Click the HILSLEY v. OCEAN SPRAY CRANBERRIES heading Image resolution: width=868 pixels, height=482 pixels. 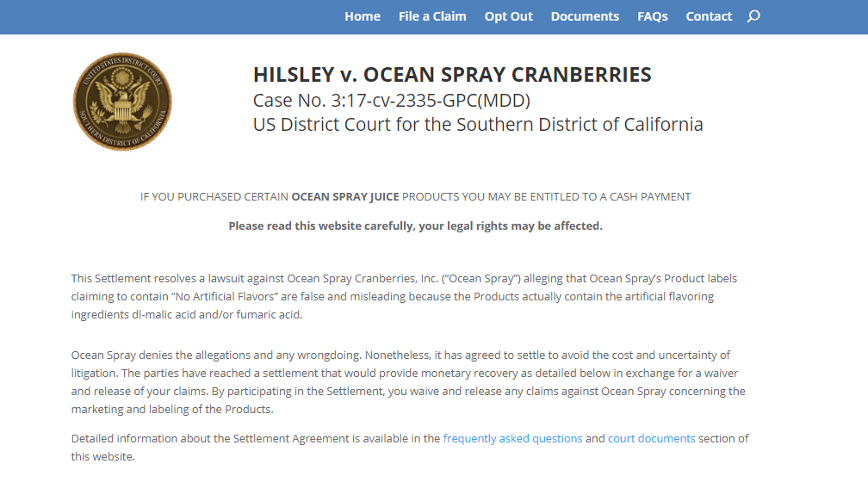452,75
